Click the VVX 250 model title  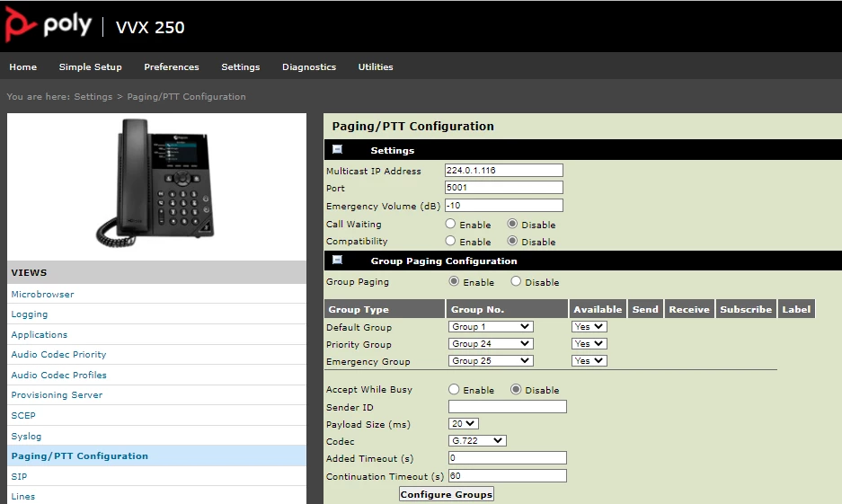150,27
